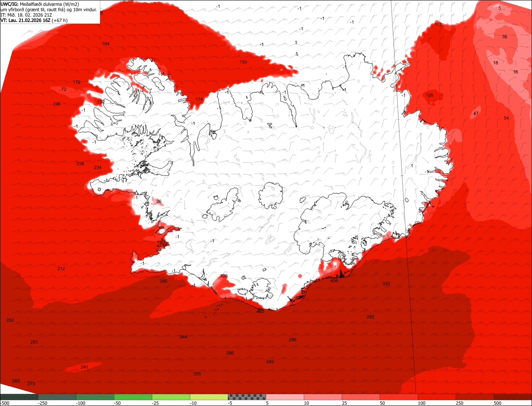The height and width of the screenshot is (406, 532).
Task: Click the map value 333
Action: pyautogui.click(x=386, y=284)
